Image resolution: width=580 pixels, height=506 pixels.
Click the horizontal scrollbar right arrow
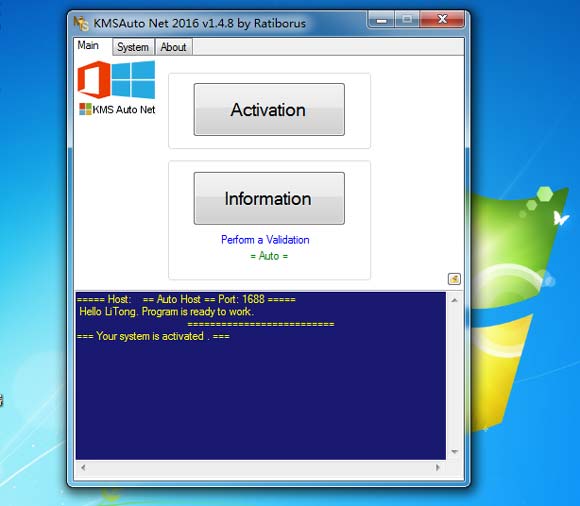(438, 468)
